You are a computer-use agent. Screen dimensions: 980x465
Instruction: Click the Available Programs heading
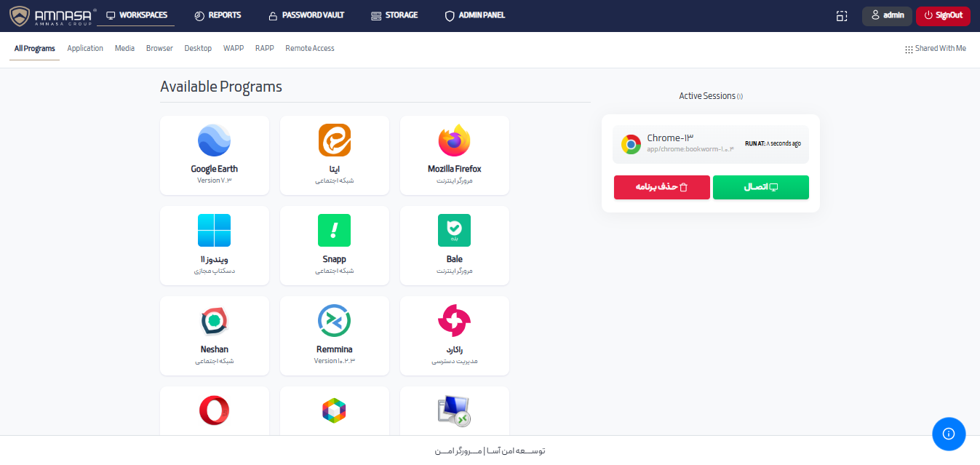(x=221, y=87)
